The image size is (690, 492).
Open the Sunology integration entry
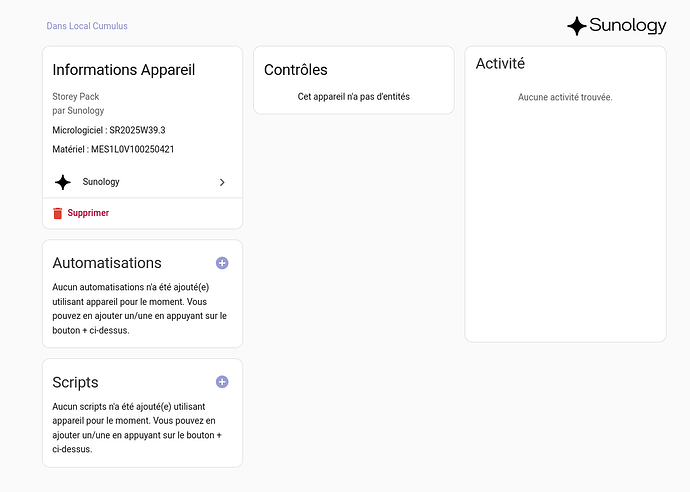point(101,182)
